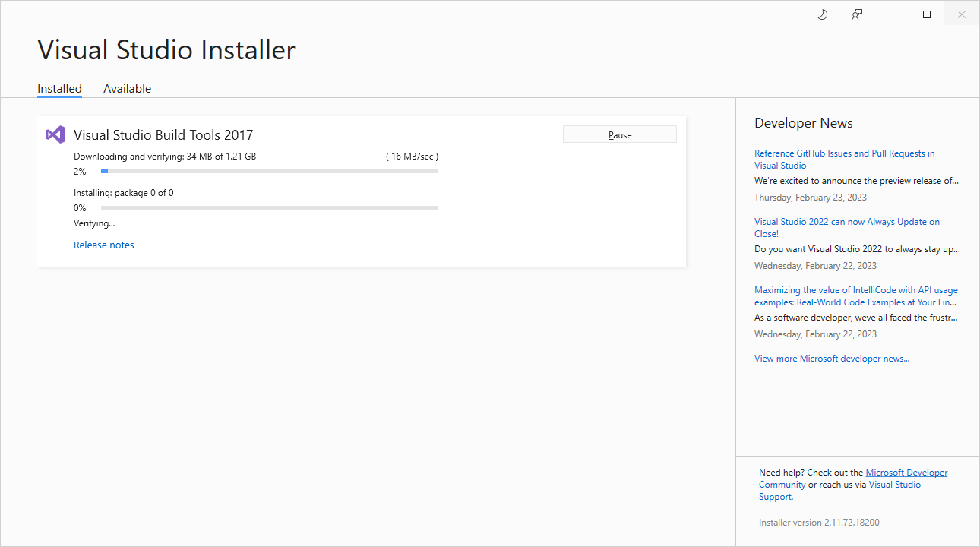Click the '( 16 MB/sec )' speed text
Image resolution: width=980 pixels, height=547 pixels.
[x=412, y=157]
